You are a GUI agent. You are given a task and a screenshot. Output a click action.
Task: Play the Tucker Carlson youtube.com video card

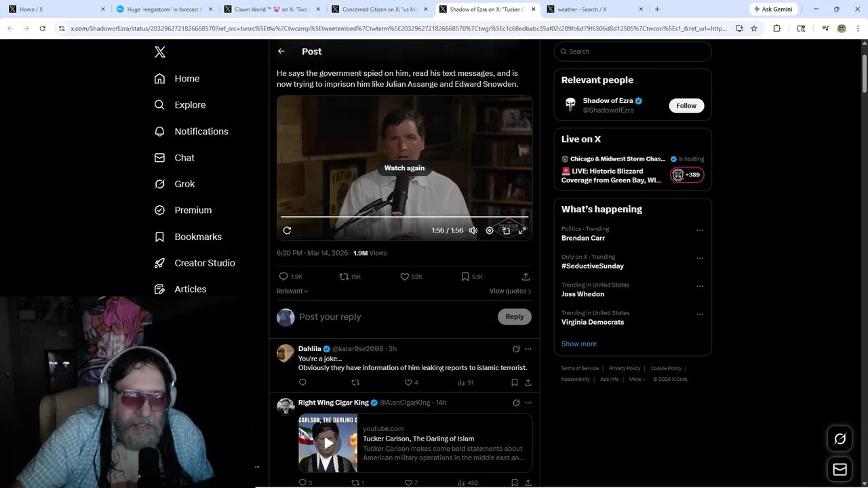pyautogui.click(x=328, y=443)
